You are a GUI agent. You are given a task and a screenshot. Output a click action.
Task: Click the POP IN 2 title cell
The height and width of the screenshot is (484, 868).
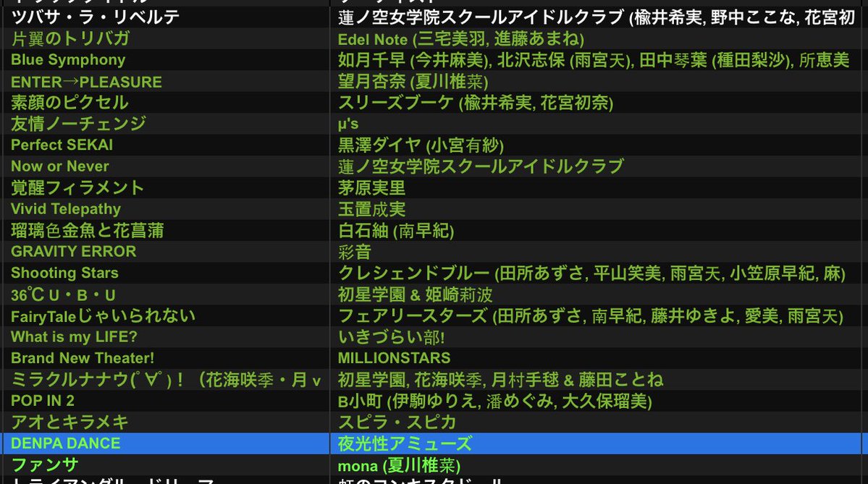click(x=43, y=401)
